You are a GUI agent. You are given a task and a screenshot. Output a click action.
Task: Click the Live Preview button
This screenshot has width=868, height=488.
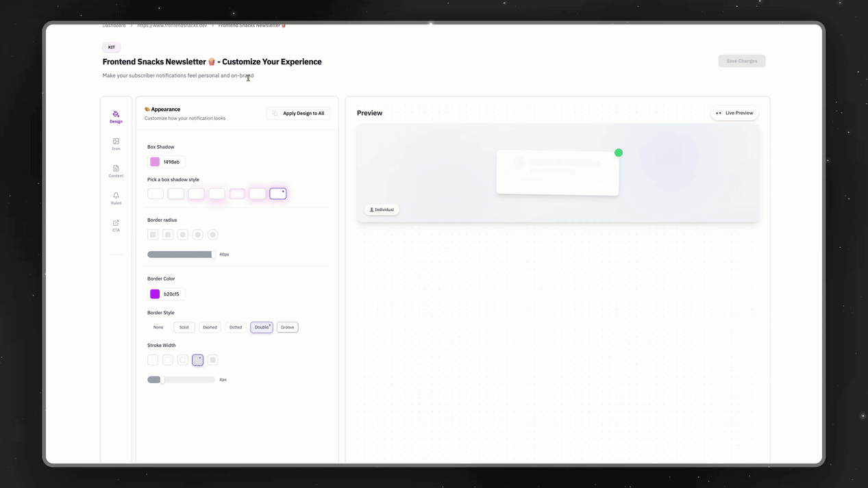[734, 113]
